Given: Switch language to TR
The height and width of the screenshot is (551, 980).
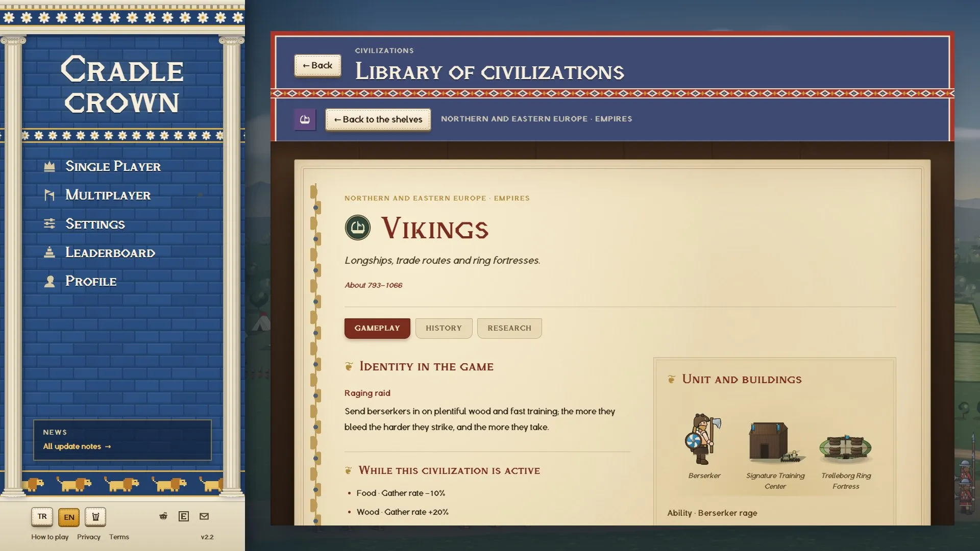Looking at the screenshot, I should (42, 517).
